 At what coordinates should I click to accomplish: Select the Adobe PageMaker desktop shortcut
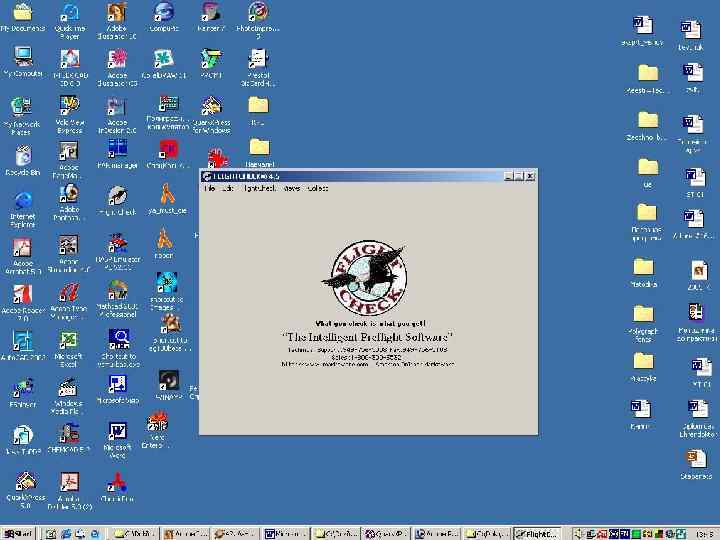(68, 160)
